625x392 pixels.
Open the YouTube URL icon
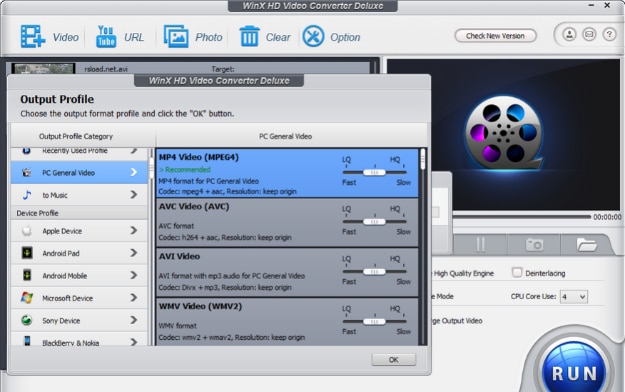click(106, 36)
